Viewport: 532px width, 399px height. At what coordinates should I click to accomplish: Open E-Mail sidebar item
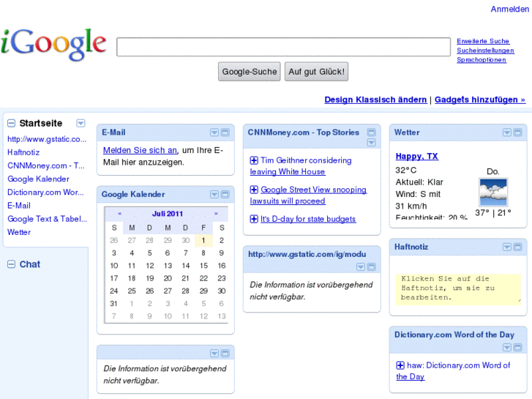pyautogui.click(x=19, y=206)
